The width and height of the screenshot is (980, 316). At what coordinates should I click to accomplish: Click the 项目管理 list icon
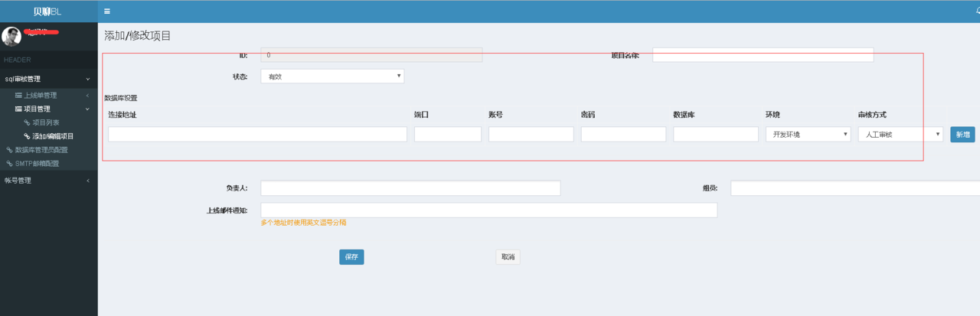pyautogui.click(x=18, y=109)
